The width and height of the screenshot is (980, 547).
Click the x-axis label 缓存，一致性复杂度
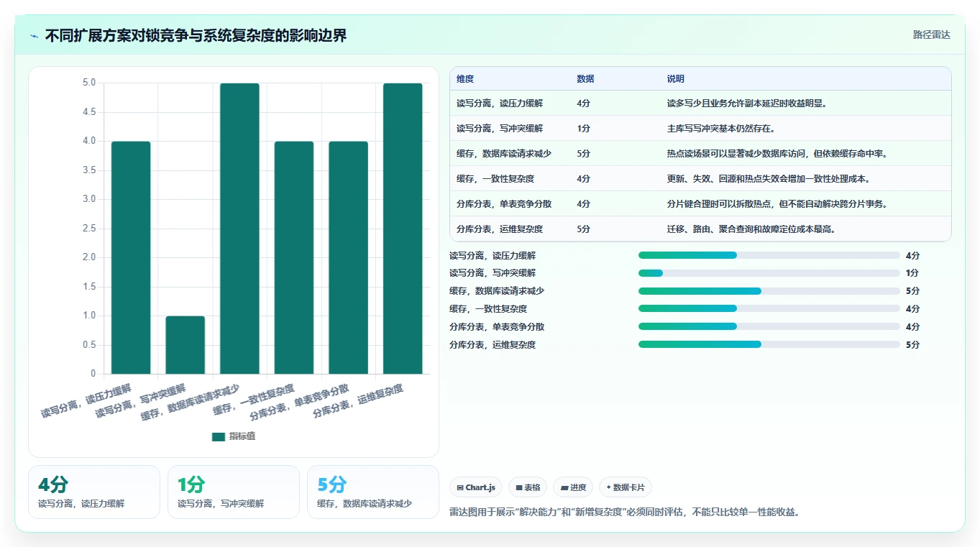click(254, 400)
